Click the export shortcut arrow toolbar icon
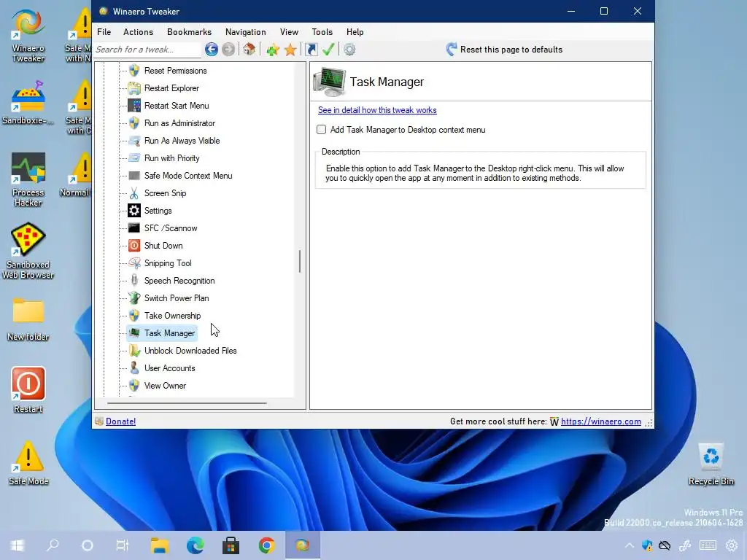 (311, 50)
